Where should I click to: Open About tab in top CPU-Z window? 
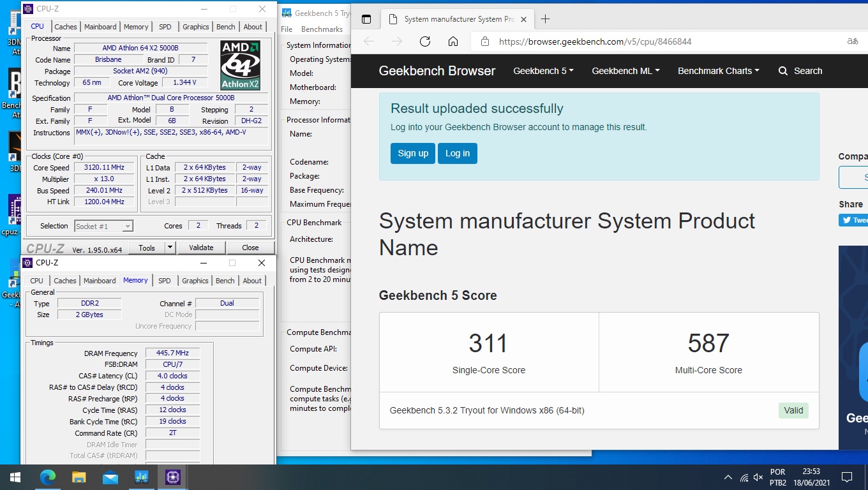pyautogui.click(x=253, y=27)
